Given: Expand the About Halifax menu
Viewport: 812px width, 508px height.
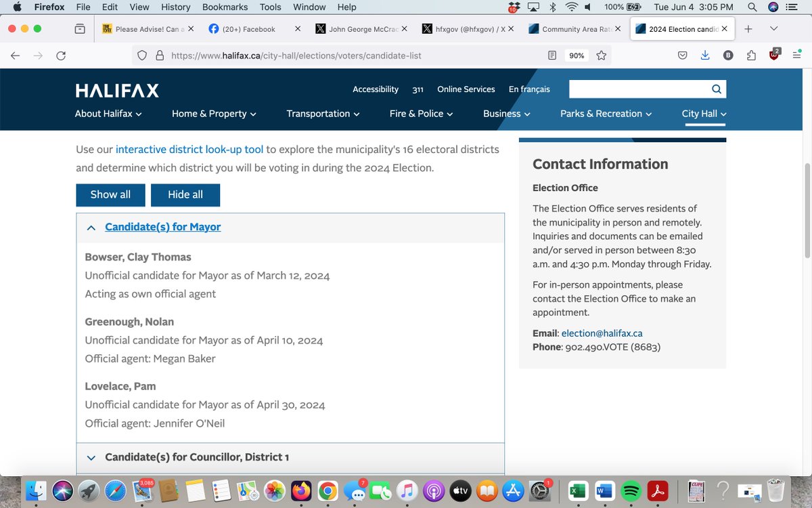Looking at the screenshot, I should point(108,114).
